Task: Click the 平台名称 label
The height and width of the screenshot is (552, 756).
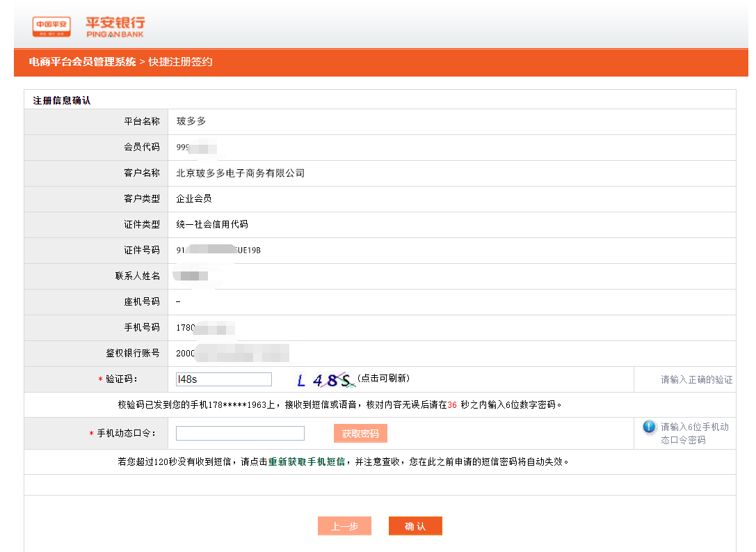Action: coord(142,121)
